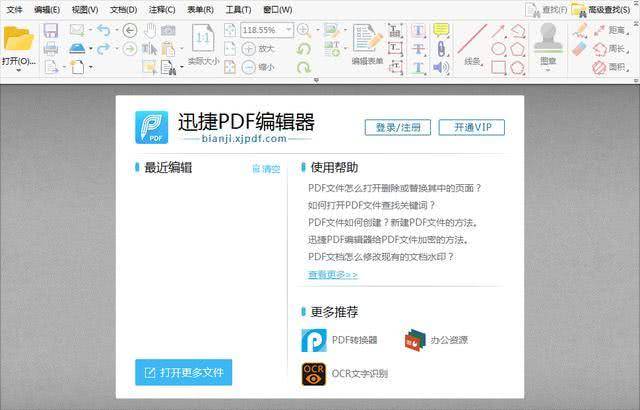This screenshot has width=640, height=410.
Task: Open the 查看更多>> help link
Action: click(x=332, y=274)
